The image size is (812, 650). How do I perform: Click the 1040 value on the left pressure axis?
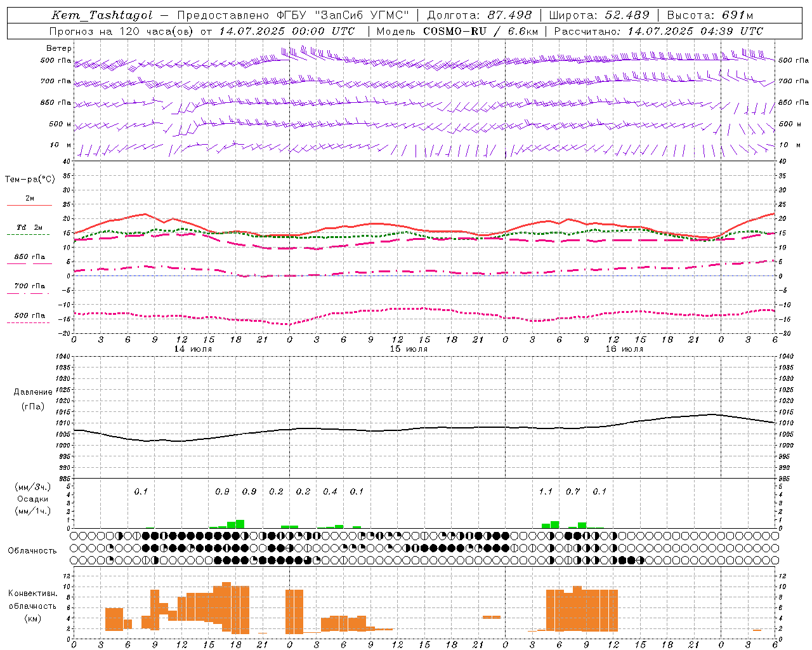(x=62, y=357)
